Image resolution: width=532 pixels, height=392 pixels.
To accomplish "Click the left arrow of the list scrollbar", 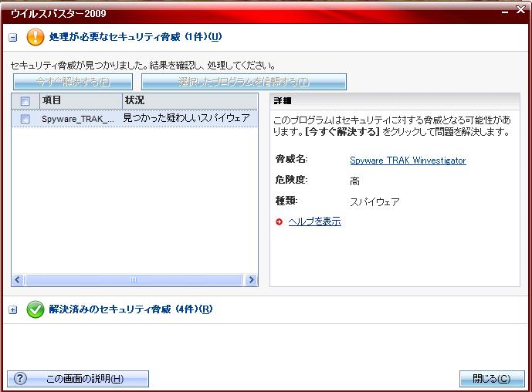I will coord(18,280).
